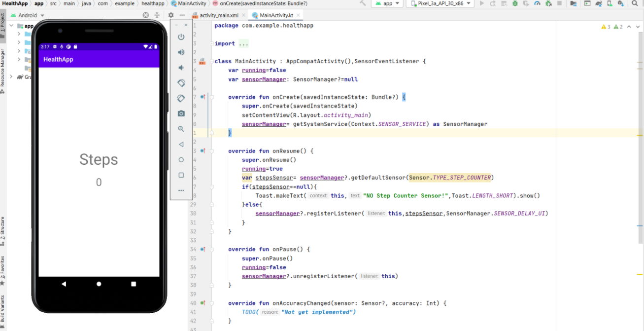Fold the onCreate function in the gutter

(x=212, y=97)
